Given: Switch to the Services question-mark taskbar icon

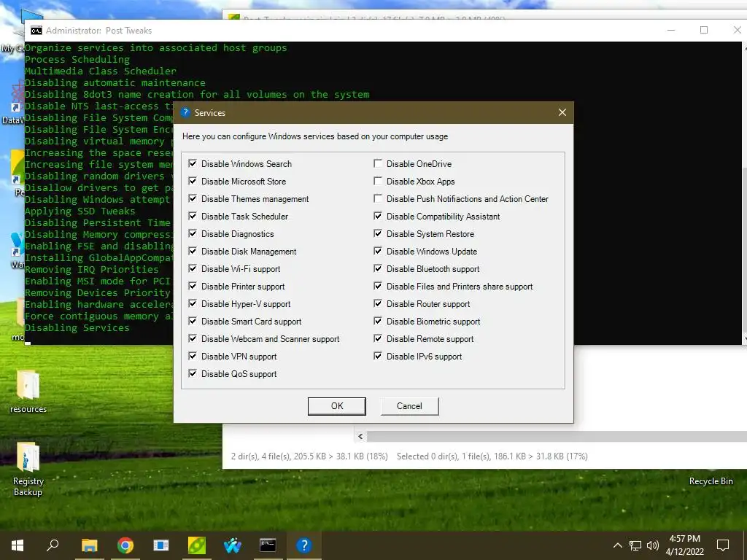Looking at the screenshot, I should coord(303,545).
